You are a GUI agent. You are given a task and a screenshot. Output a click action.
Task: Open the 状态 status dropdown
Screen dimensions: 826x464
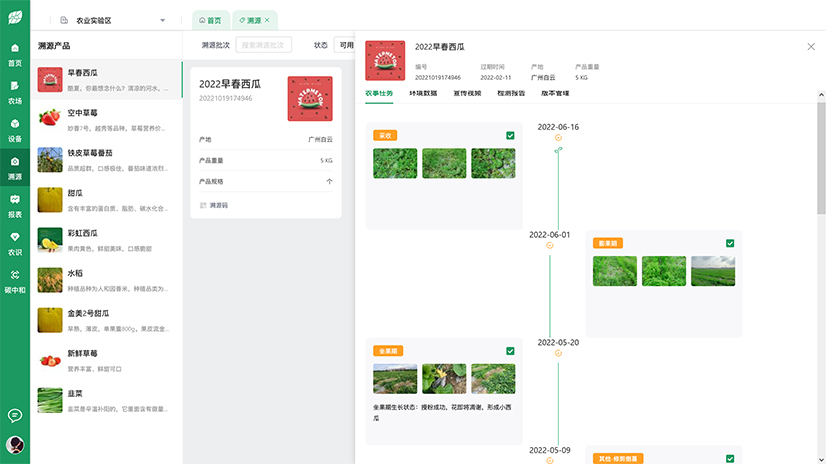pos(346,45)
